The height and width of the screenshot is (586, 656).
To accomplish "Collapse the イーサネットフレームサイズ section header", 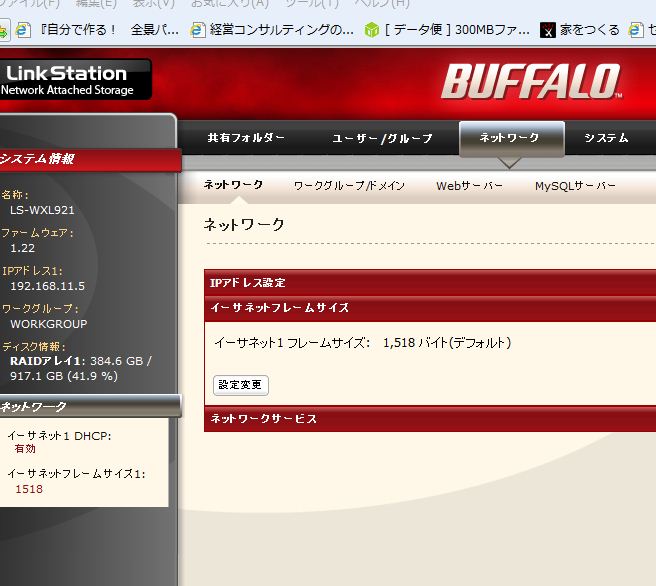I will (430, 308).
